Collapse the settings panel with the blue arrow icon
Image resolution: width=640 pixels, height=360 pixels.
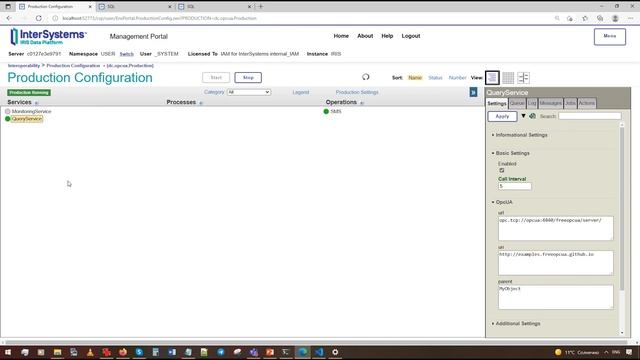473,92
